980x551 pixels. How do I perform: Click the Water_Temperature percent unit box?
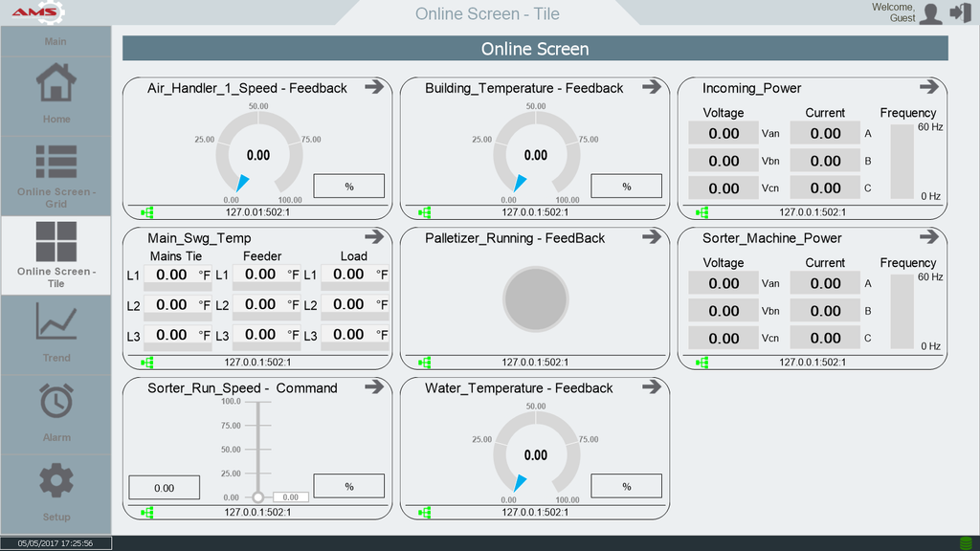(626, 486)
